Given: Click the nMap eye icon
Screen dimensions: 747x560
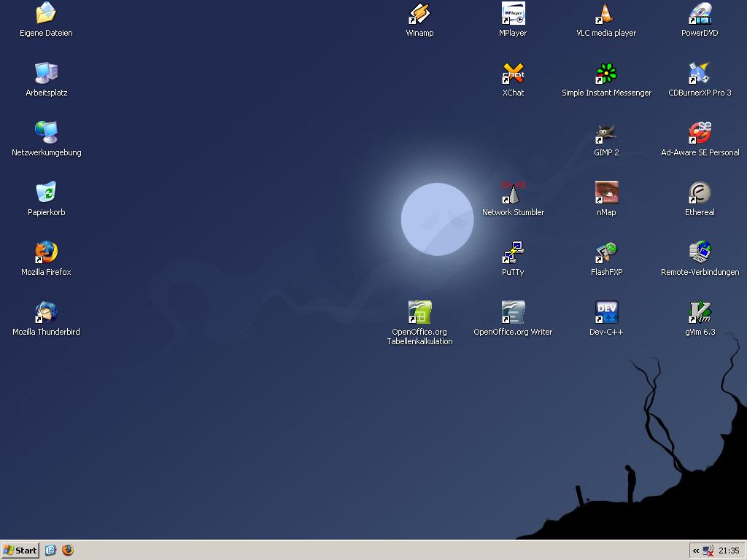Looking at the screenshot, I should (606, 192).
